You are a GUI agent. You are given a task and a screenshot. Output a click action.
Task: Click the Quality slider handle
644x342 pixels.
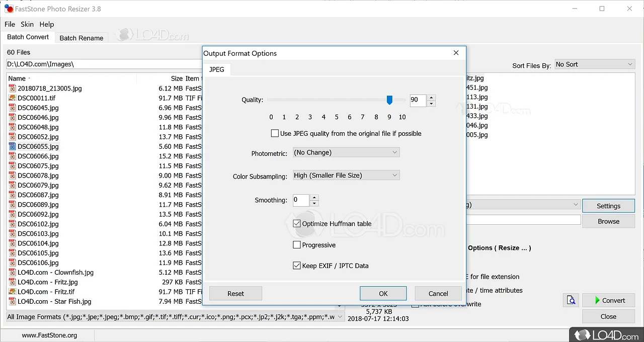[x=389, y=100]
